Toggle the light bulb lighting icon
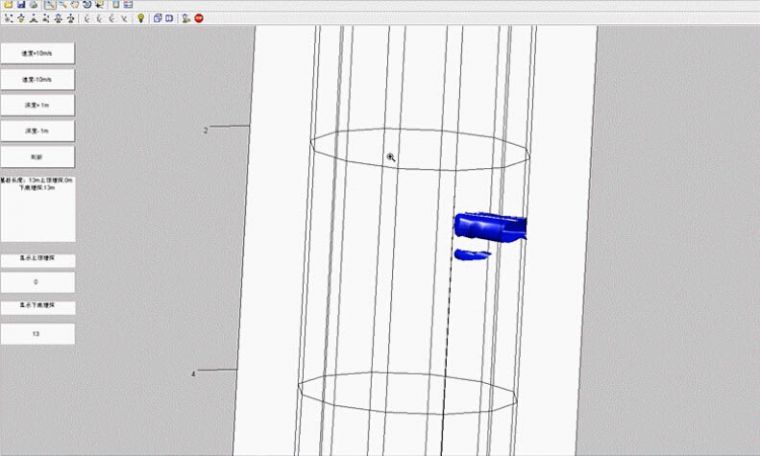 (141, 18)
